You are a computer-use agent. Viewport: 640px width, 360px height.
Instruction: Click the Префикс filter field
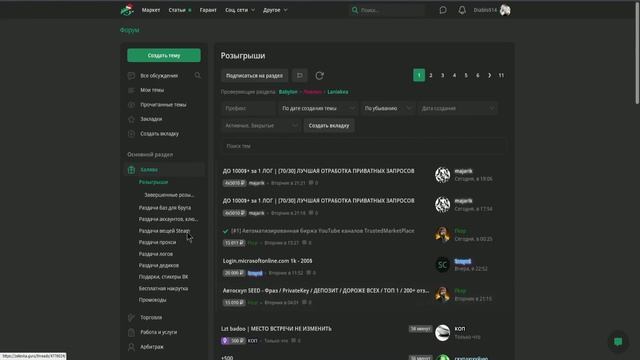248,109
